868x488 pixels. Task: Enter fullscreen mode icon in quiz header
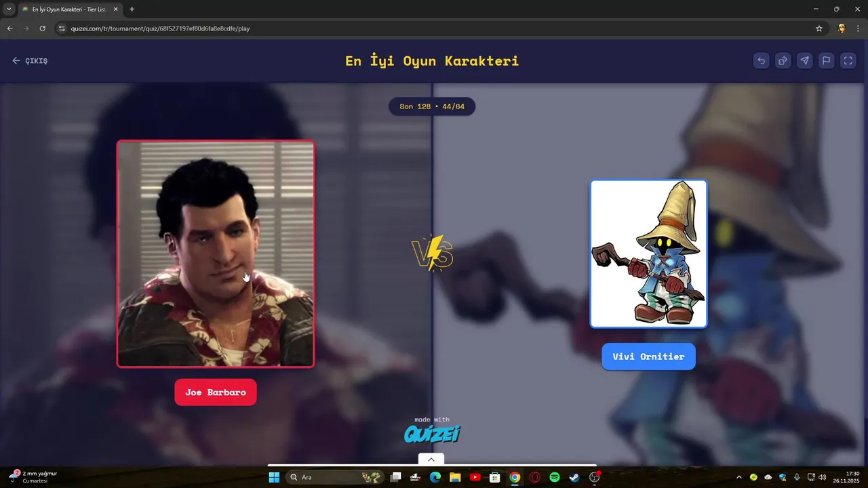tap(848, 61)
